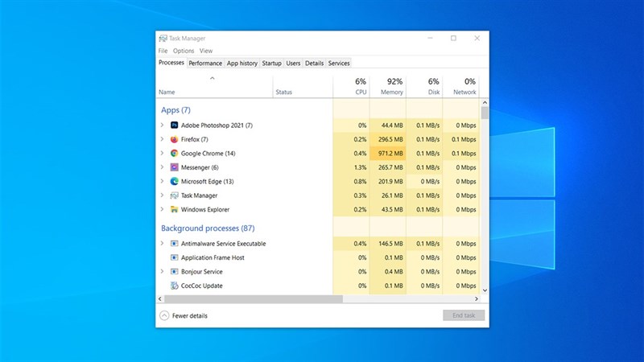Viewport: 644px width, 362px height.
Task: Click the horizontal scrollbar right arrow
Action: pyautogui.click(x=477, y=298)
